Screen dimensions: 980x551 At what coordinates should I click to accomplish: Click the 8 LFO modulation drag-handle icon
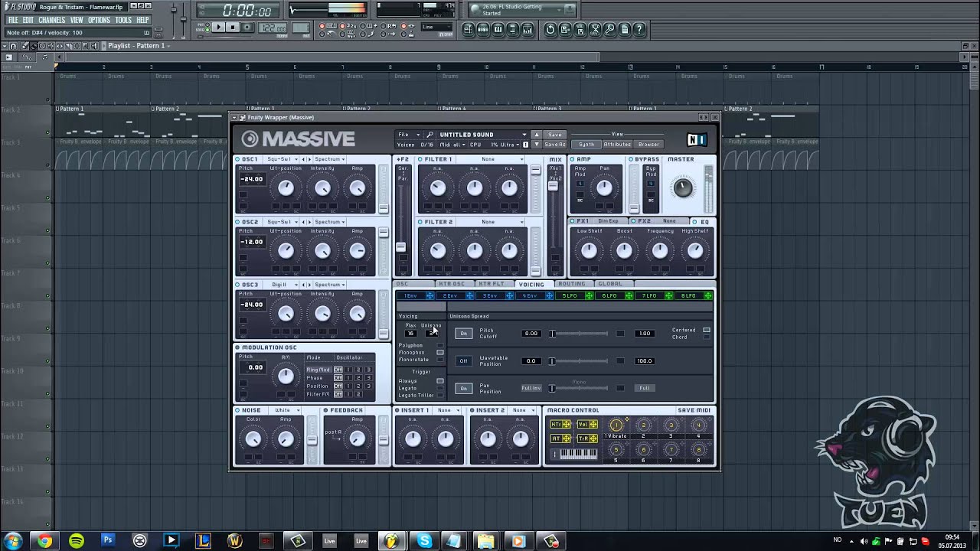(x=708, y=295)
